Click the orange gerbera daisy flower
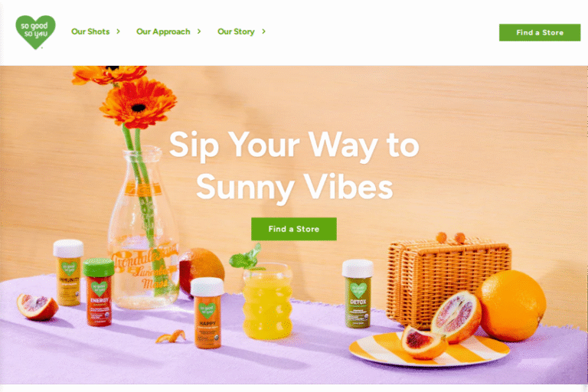Image resolution: width=588 pixels, height=392 pixels. [138, 102]
